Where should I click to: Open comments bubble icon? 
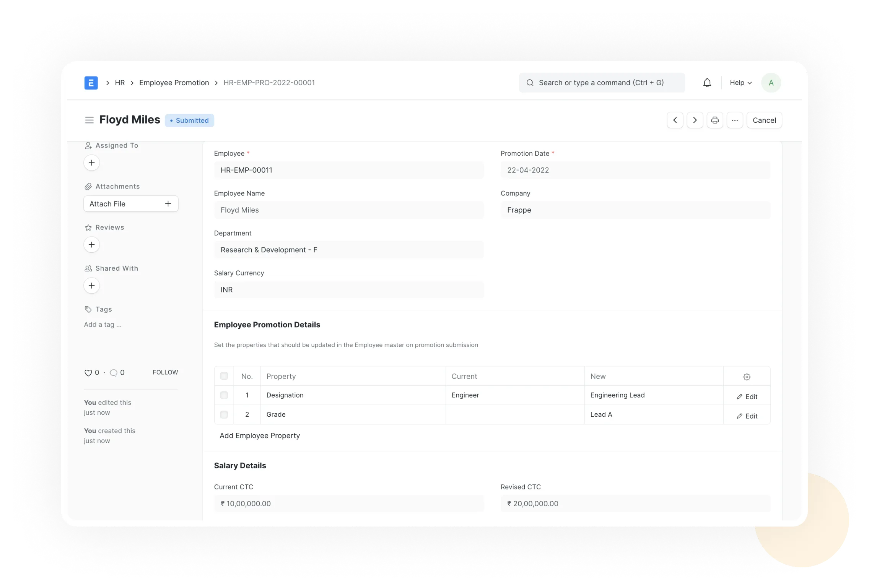[114, 373]
